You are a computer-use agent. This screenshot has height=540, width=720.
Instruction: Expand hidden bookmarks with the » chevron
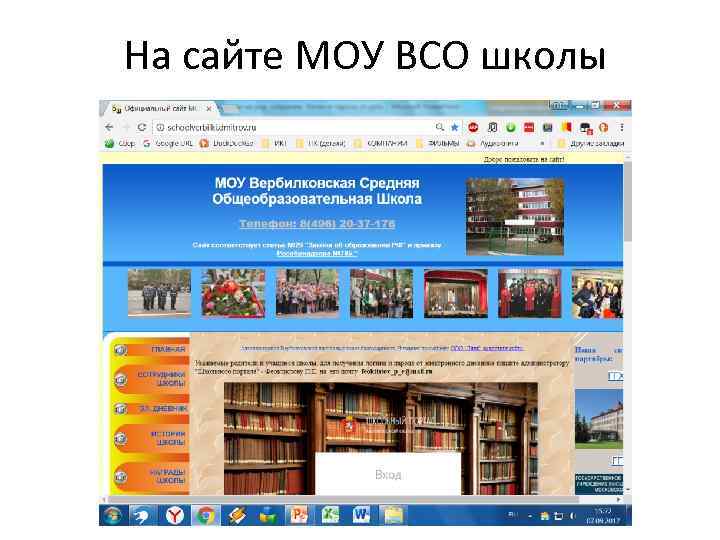click(x=542, y=143)
